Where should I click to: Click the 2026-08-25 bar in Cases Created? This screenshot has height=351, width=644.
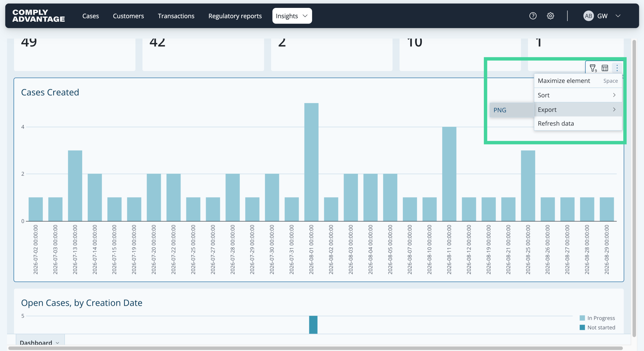point(528,186)
